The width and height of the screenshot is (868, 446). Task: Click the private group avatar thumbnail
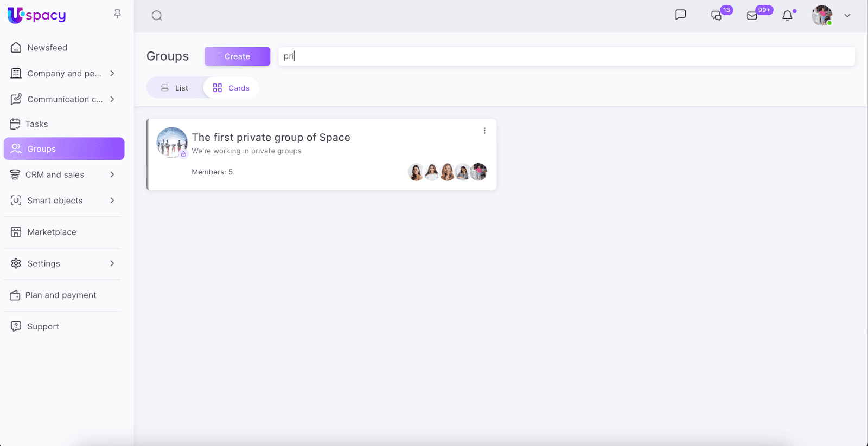click(172, 142)
